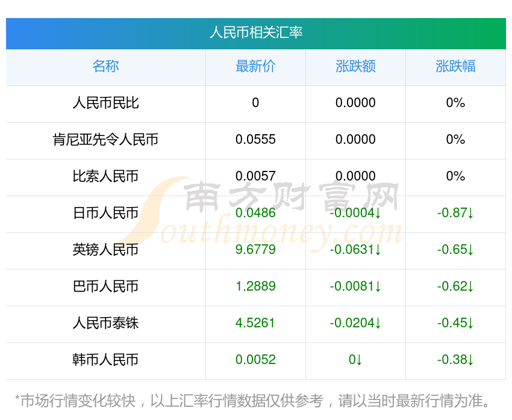
Task: Click 0% change in 人民币民比 row
Action: (x=455, y=103)
